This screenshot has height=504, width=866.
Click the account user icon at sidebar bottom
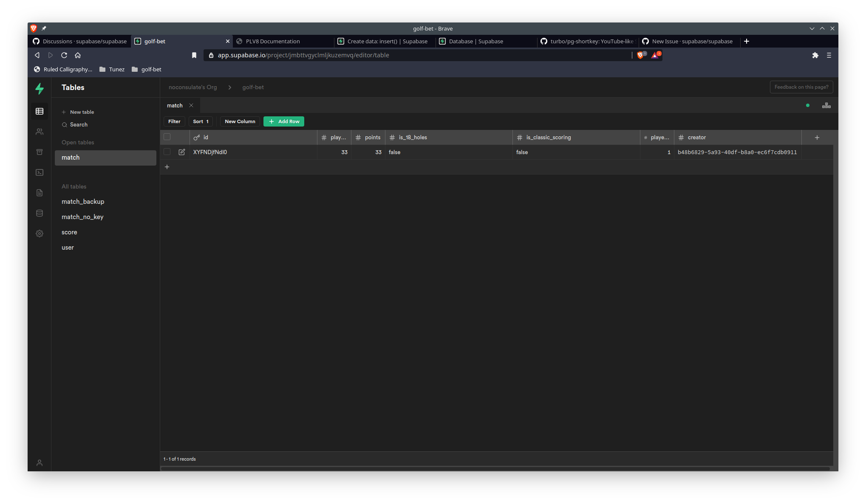tap(40, 463)
